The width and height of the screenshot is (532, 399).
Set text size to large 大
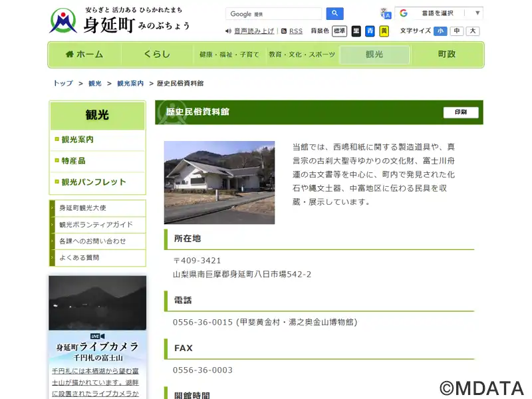[x=473, y=31]
